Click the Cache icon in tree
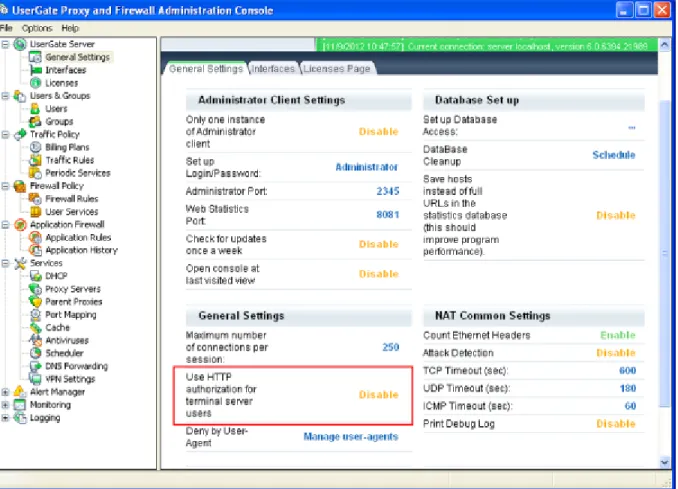 [35, 328]
